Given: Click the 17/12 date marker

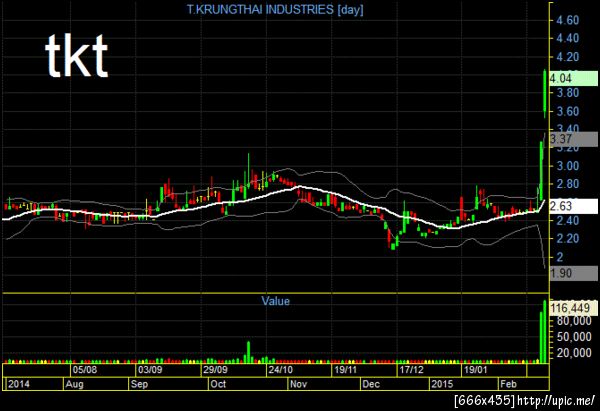Looking at the screenshot, I should click(x=411, y=370).
